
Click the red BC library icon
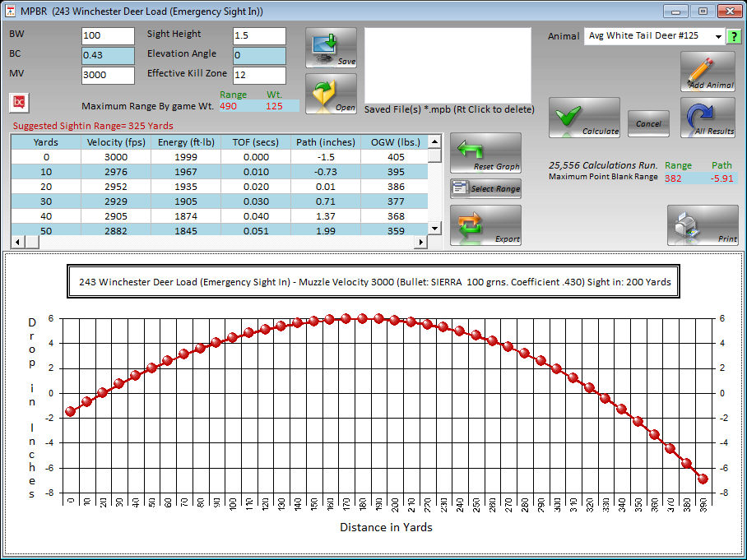coord(18,102)
